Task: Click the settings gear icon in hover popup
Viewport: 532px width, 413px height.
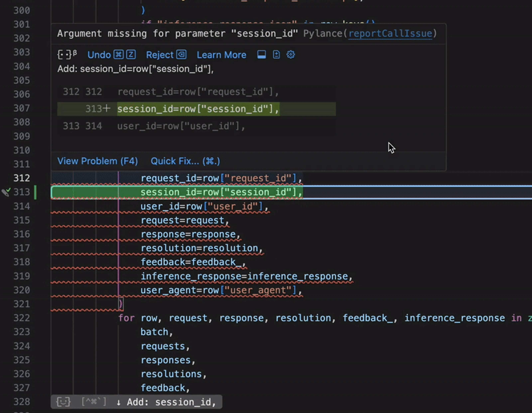Action: pyautogui.click(x=291, y=55)
